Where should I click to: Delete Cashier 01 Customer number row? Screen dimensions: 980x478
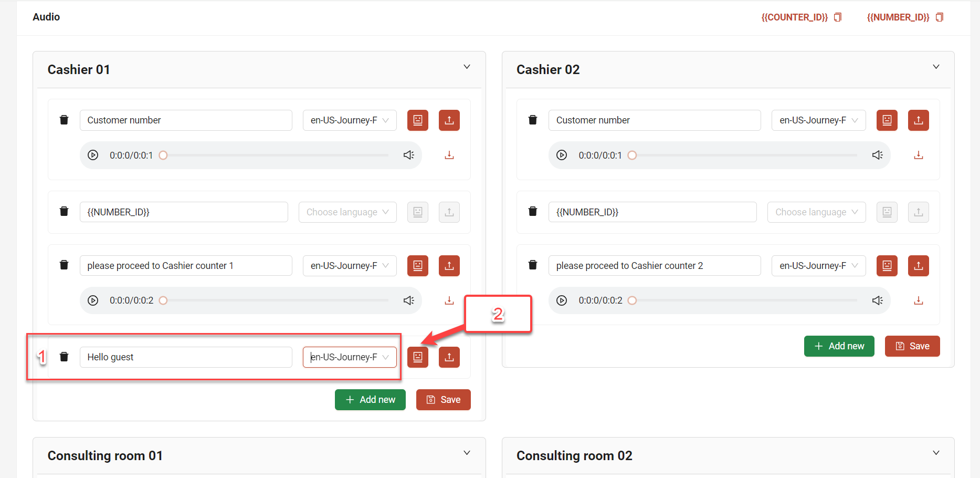click(64, 120)
